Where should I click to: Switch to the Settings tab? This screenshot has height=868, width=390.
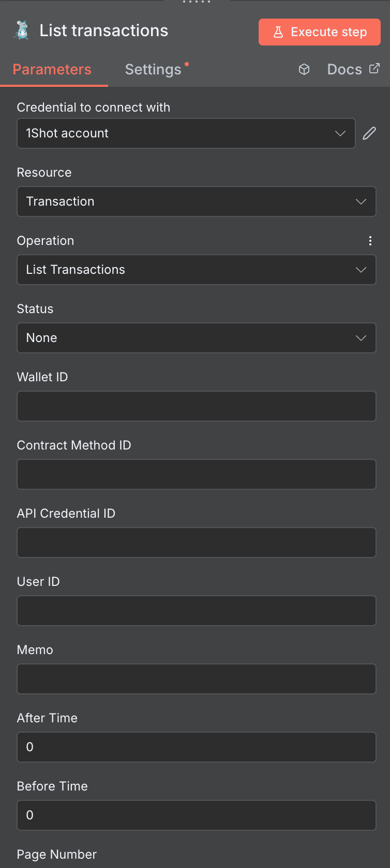click(153, 69)
